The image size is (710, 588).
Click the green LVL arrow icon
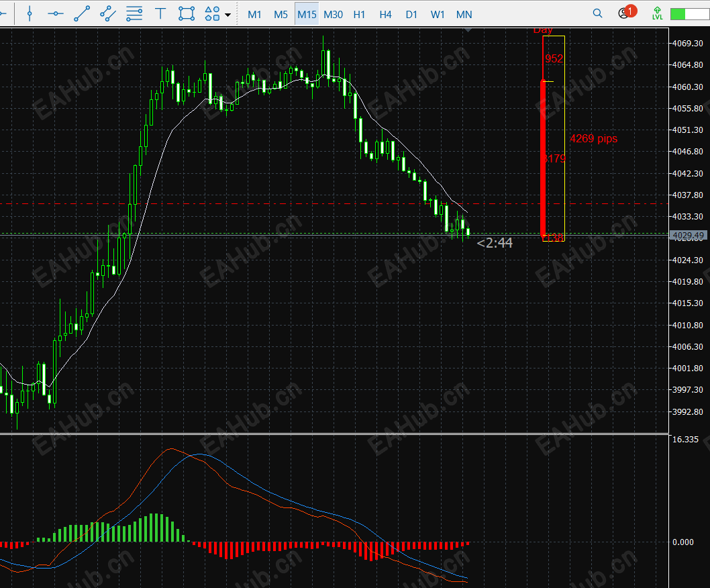pos(657,13)
